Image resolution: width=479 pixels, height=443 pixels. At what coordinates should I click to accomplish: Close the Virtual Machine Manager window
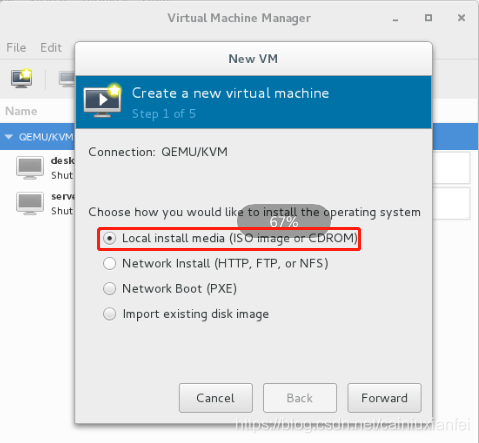pos(461,18)
